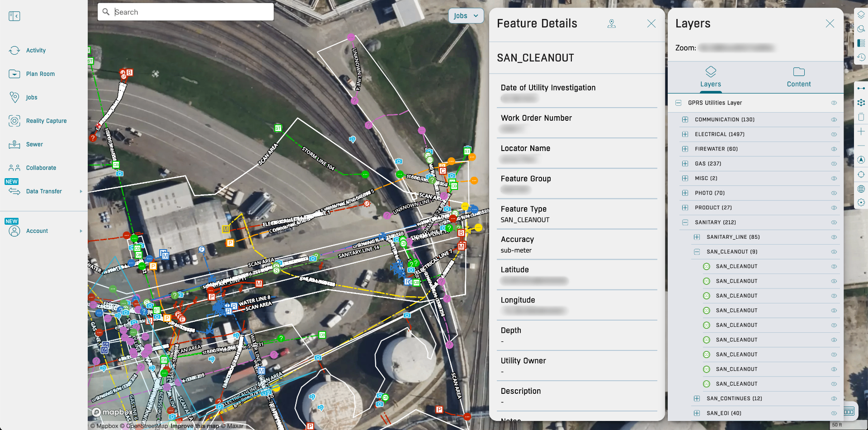Click the Improve this map link
The height and width of the screenshot is (430, 868).
[x=195, y=426]
